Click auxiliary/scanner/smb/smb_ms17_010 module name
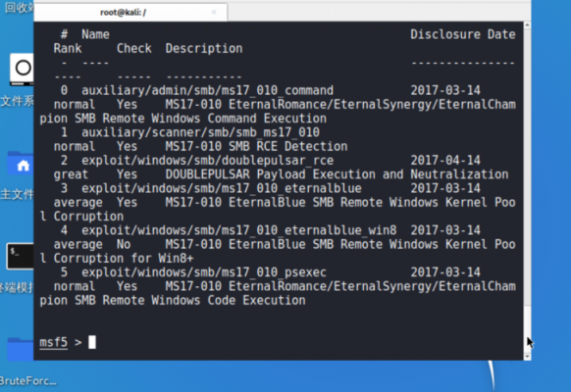This screenshot has width=571, height=392. [x=200, y=132]
